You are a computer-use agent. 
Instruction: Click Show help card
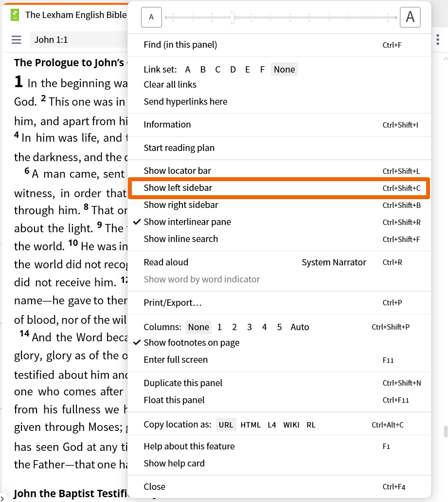click(x=280, y=463)
